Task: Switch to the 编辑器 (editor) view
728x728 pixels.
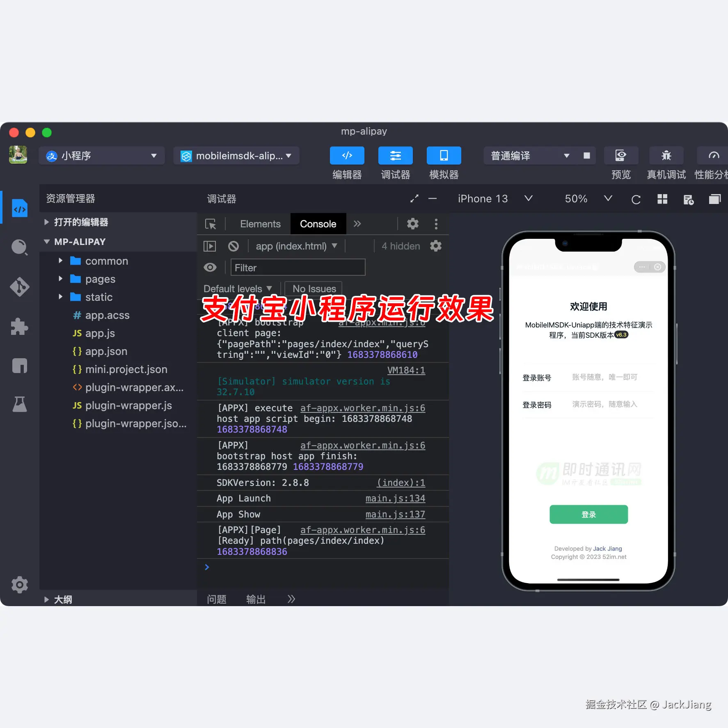Action: click(x=347, y=156)
